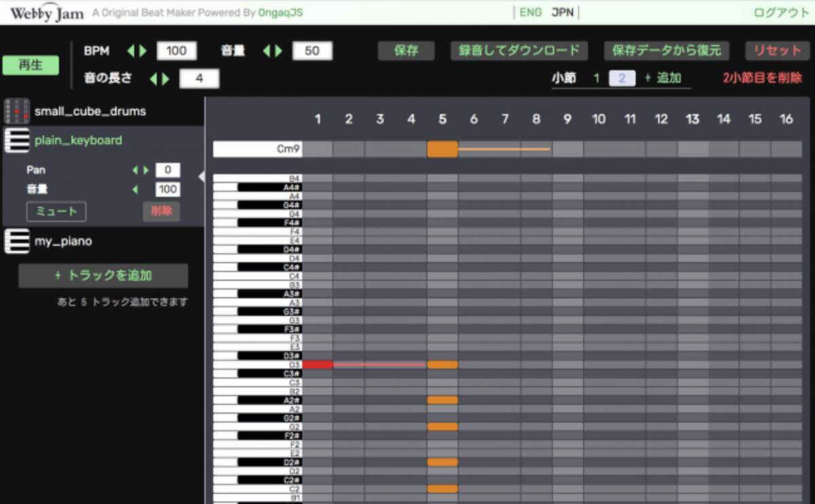Screen dimensions: 815x504
Task: Click the red reset button
Action: (777, 51)
